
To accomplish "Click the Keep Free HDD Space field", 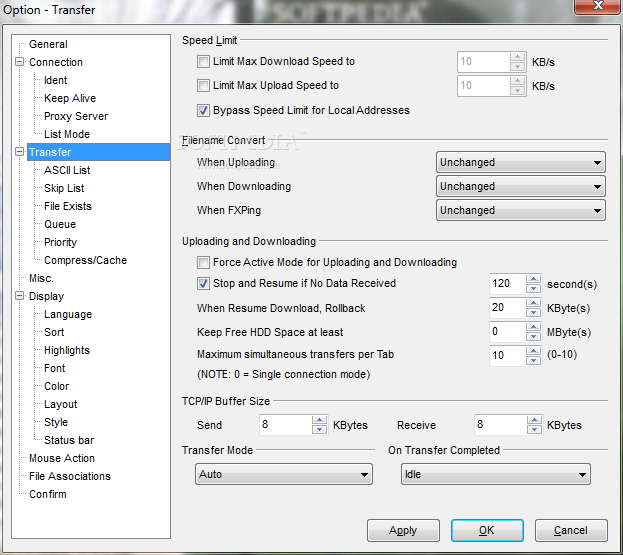I will (x=508, y=332).
